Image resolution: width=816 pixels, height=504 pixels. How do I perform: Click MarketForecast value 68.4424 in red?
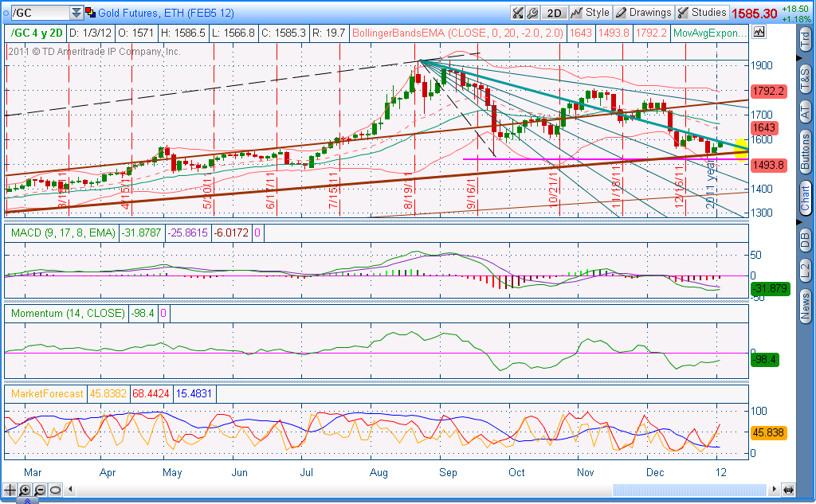[151, 394]
